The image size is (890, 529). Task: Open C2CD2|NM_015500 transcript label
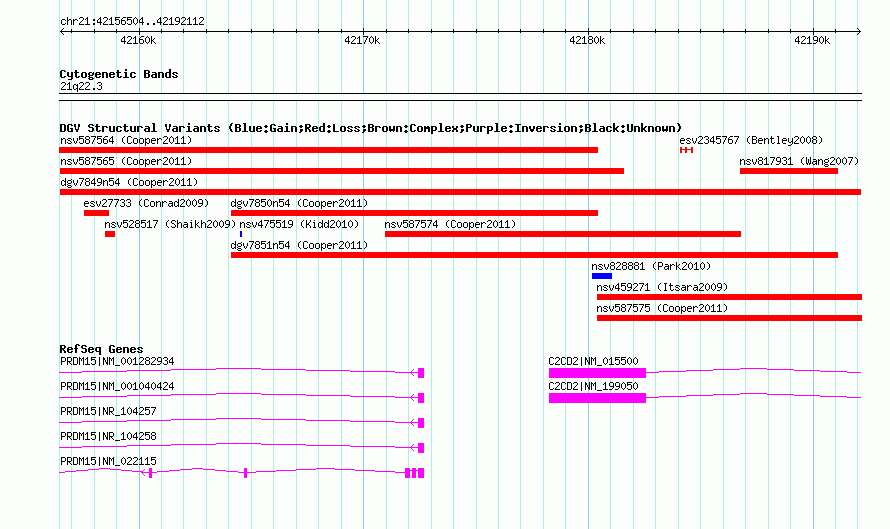(x=593, y=362)
